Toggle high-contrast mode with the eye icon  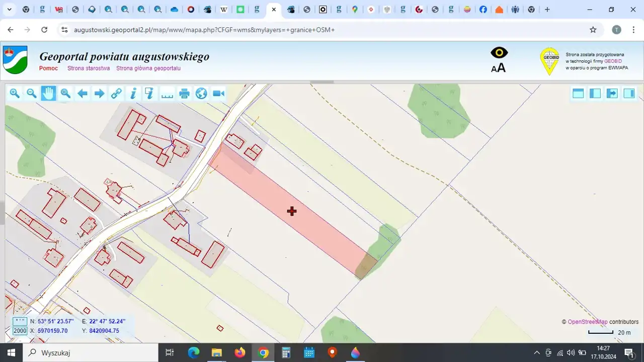pos(499,52)
